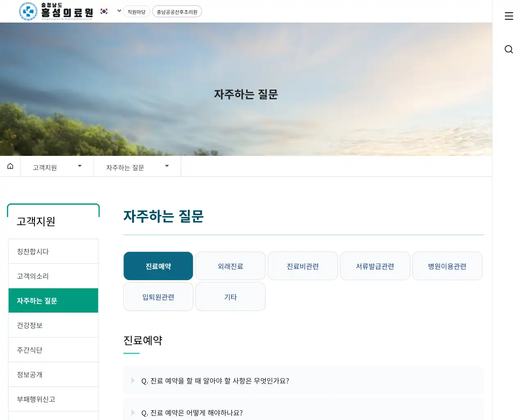This screenshot has width=525, height=420.
Task: Click the Korean flag language icon
Action: 104,11
